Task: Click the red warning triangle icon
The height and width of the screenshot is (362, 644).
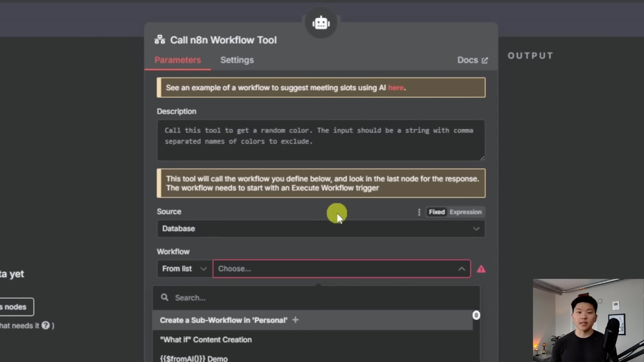Action: point(481,269)
